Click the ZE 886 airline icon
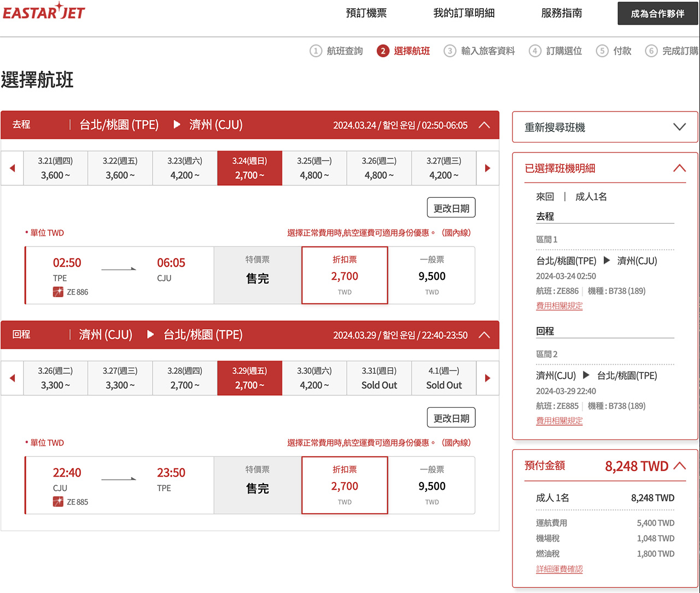This screenshot has height=593, width=700. (x=58, y=292)
